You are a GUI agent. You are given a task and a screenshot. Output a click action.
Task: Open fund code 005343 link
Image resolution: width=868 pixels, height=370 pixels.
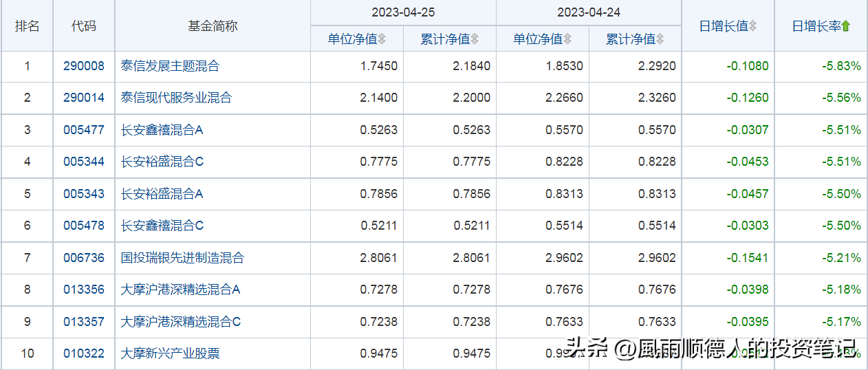point(84,194)
